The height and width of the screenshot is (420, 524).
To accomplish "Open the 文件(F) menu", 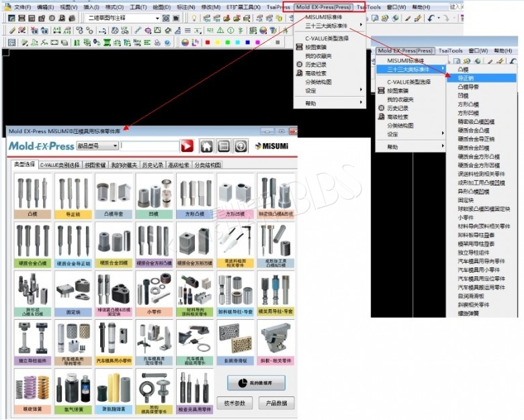I will [22, 7].
